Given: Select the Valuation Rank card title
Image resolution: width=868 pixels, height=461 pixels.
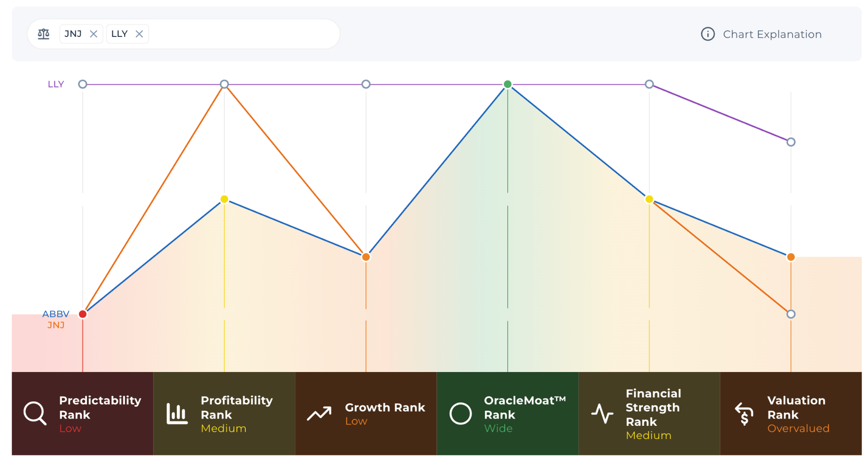Looking at the screenshot, I should coord(796,408).
